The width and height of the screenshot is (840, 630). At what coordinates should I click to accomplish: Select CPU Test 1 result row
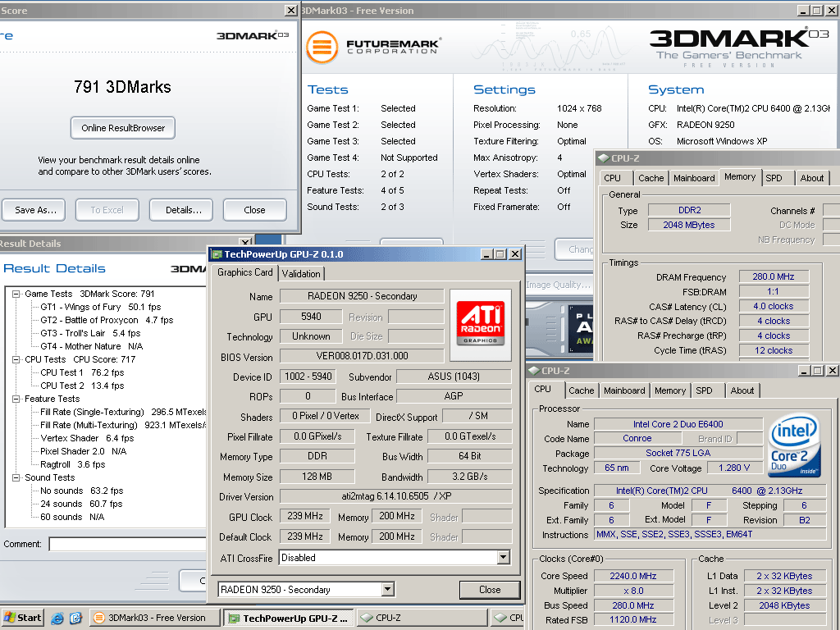coord(82,373)
